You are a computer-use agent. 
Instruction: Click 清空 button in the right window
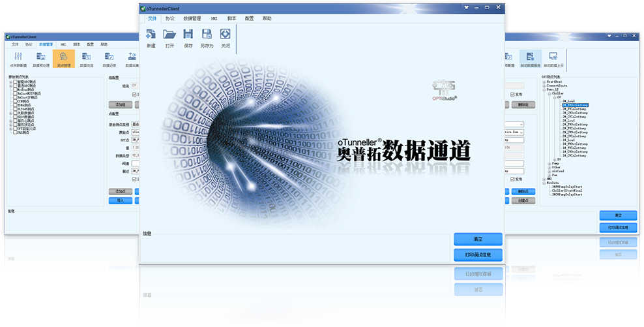(618, 215)
